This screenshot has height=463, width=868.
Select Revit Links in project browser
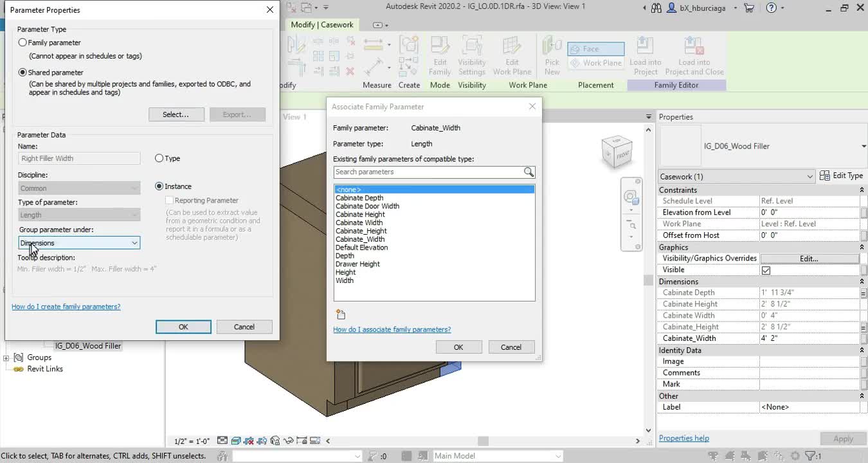(45, 369)
